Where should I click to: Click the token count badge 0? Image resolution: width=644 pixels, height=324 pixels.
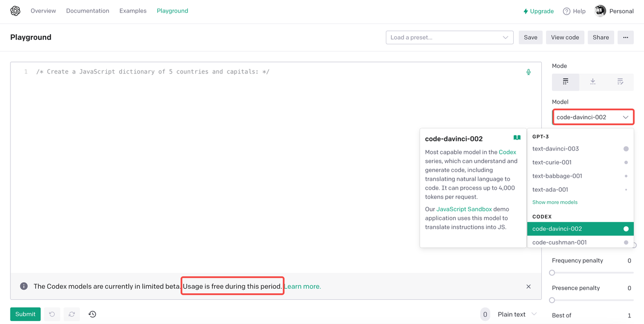[485, 314]
